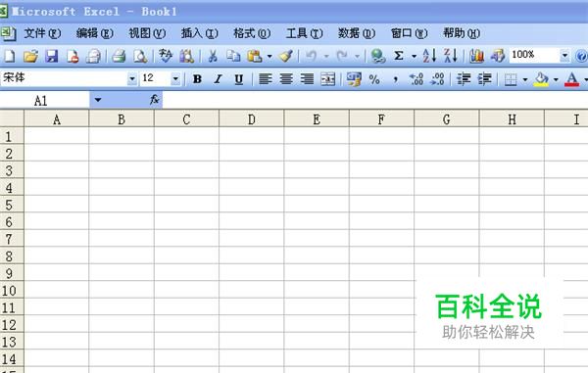Open the zoom 100% dropdown
Viewport: 588px width, 373px height.
[564, 56]
